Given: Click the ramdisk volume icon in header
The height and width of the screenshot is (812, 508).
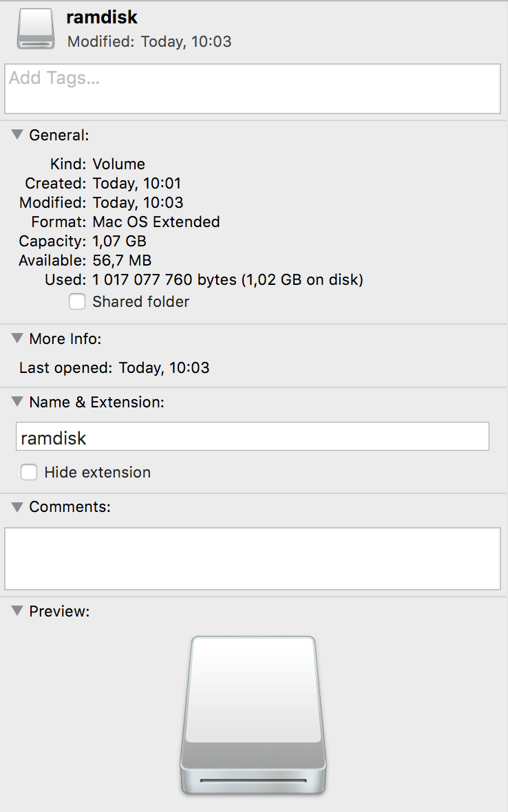Looking at the screenshot, I should click(35, 29).
